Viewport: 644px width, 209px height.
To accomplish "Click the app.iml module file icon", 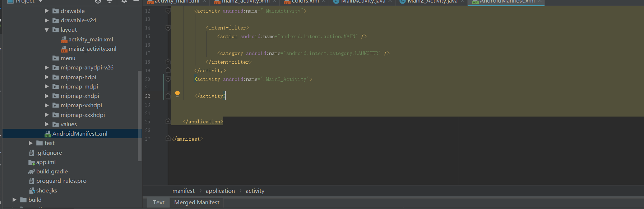I will point(32,162).
